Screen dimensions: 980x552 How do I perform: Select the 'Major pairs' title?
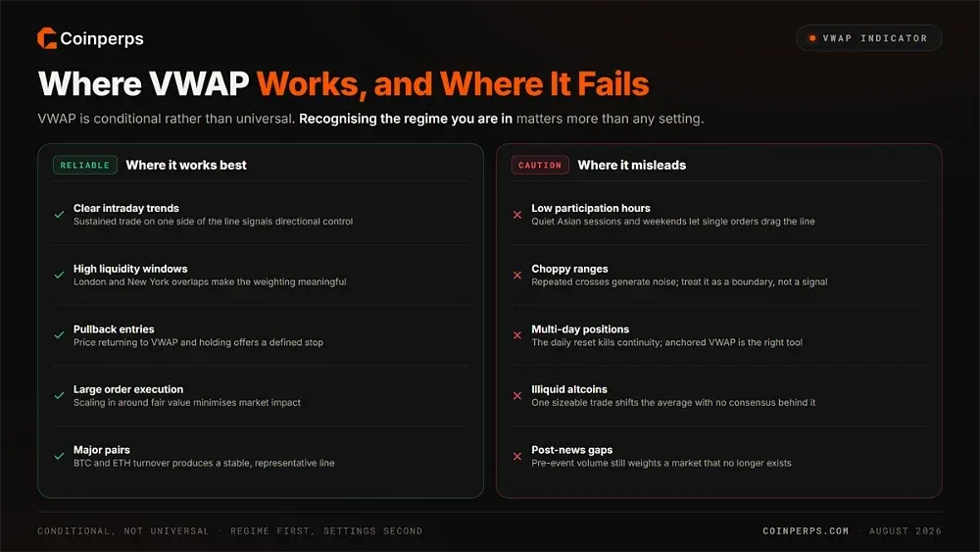point(102,449)
